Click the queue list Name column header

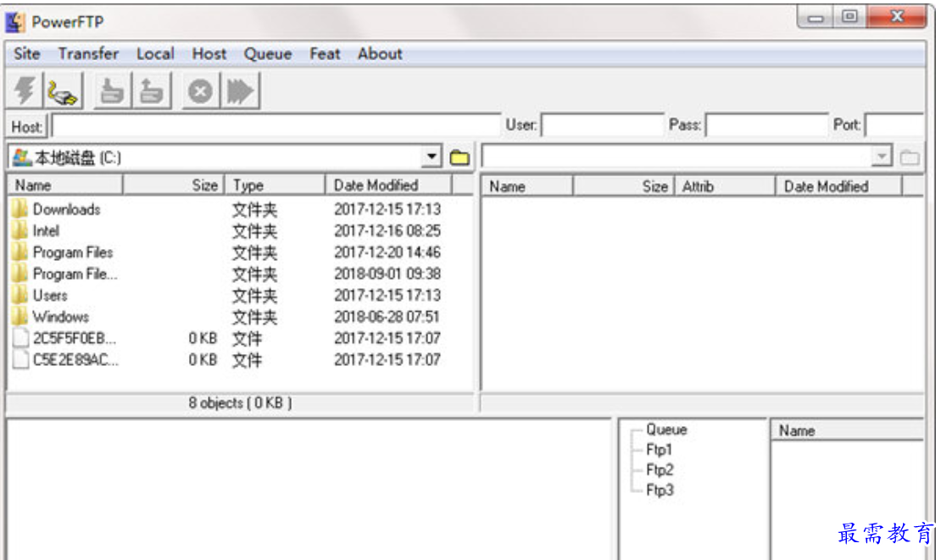(x=848, y=430)
